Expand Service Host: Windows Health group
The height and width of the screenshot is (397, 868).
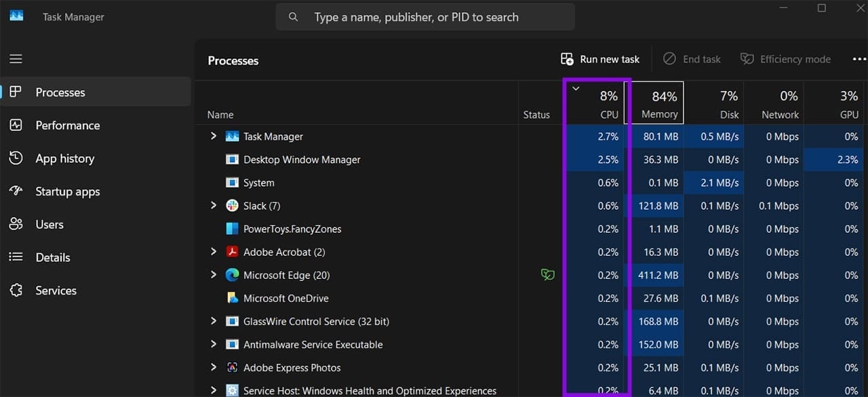[214, 390]
